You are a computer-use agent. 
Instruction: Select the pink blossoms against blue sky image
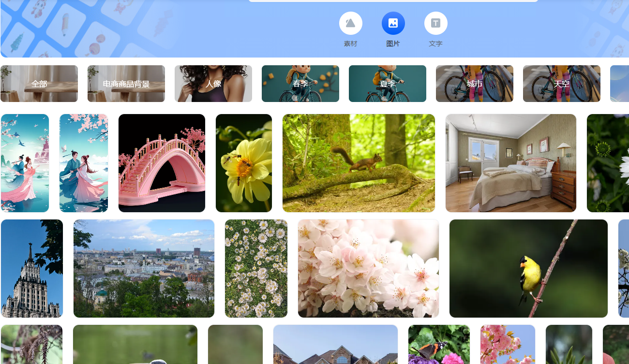click(x=508, y=344)
